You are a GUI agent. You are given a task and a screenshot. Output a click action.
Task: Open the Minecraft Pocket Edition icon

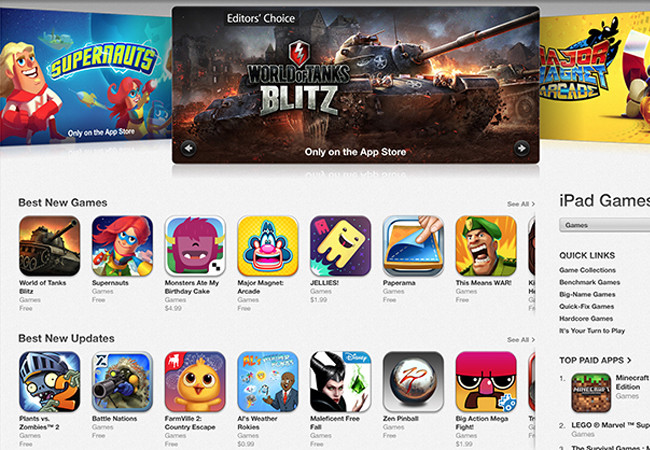click(x=591, y=393)
